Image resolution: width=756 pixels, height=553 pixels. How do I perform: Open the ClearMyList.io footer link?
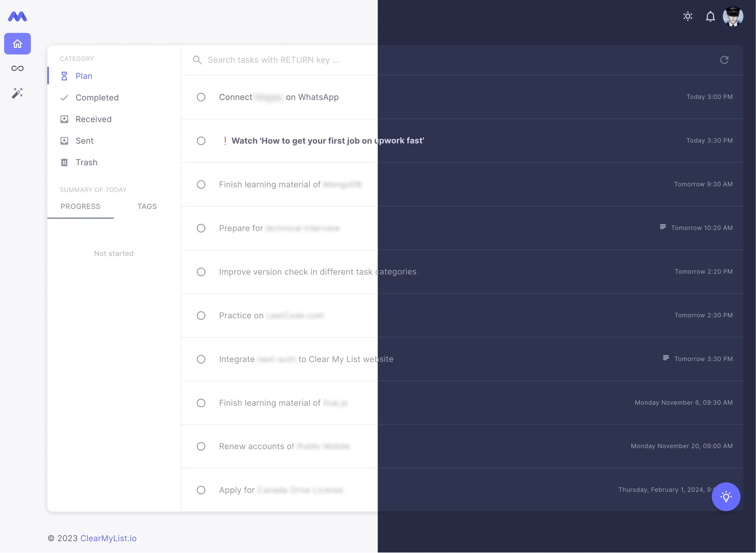tap(108, 538)
